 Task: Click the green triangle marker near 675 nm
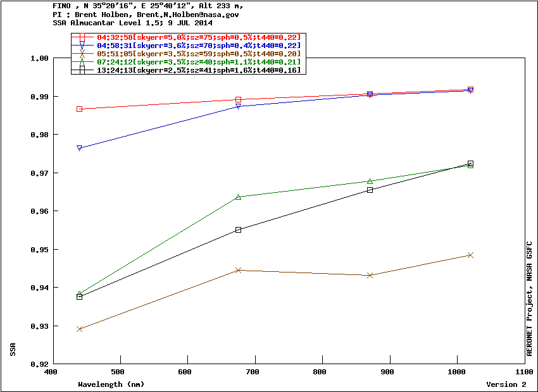[239, 197]
